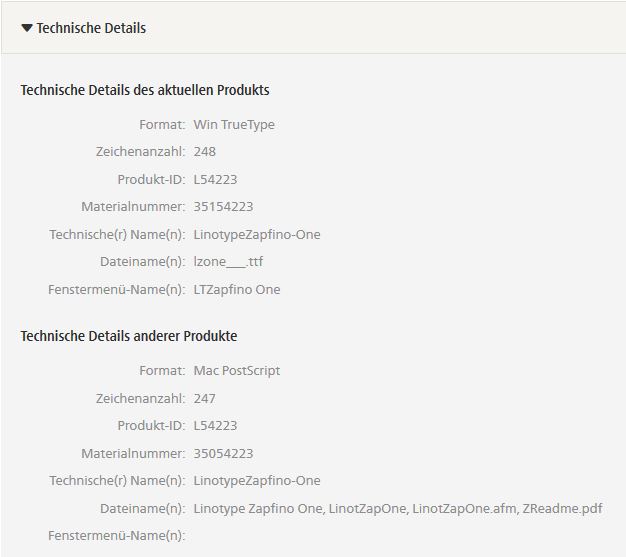Click the 'Technische Details' header text
Viewport: 626px width, 557px height.
coord(91,28)
